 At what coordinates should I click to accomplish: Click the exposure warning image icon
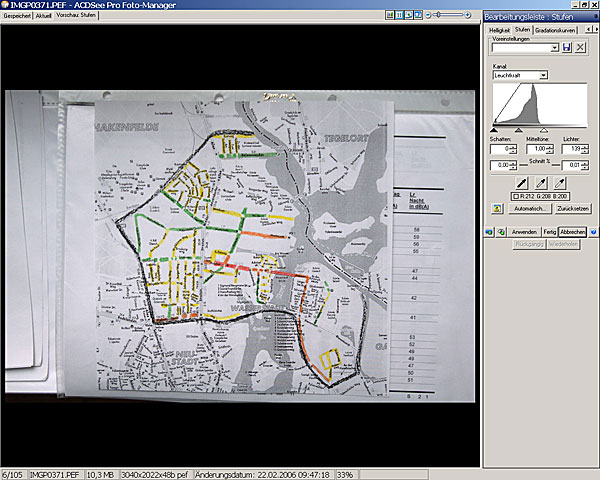[x=496, y=208]
